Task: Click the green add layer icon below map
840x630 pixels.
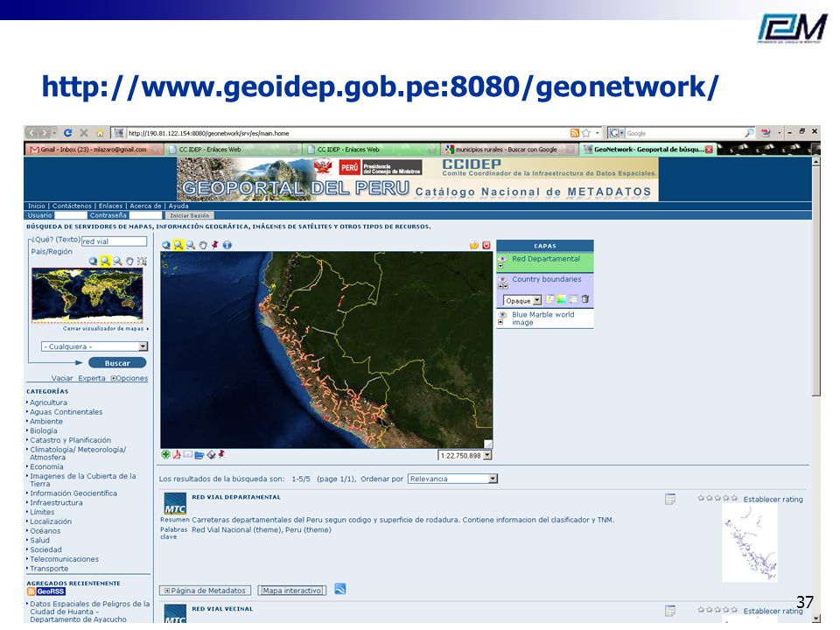Action: coord(165,455)
